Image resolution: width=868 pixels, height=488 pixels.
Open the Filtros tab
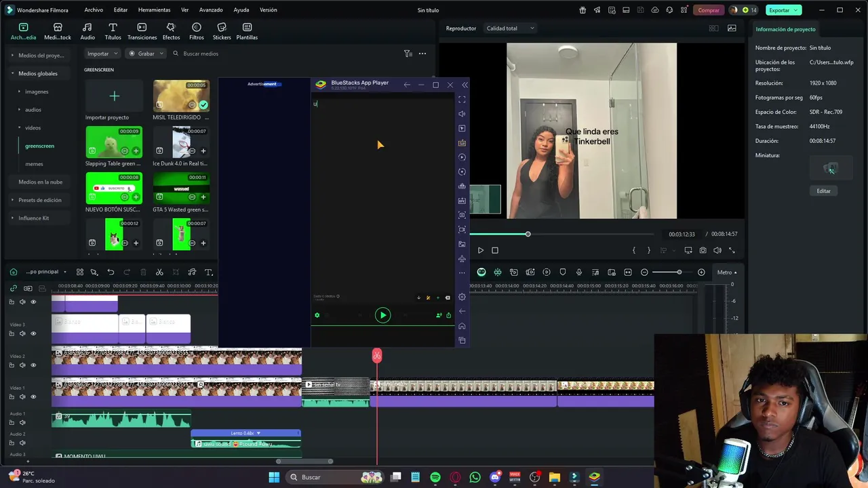pos(197,31)
